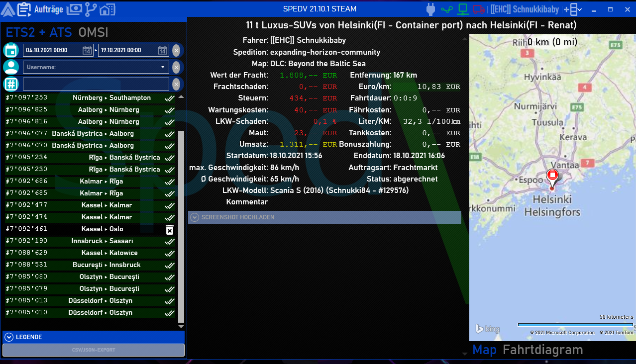Click the double-check icon for order #7'096'816
Image resolution: width=636 pixels, height=364 pixels.
point(170,122)
